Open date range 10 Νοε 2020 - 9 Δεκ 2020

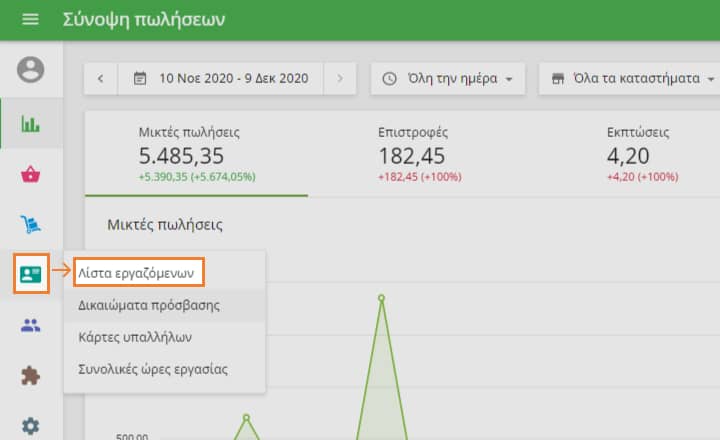220,79
